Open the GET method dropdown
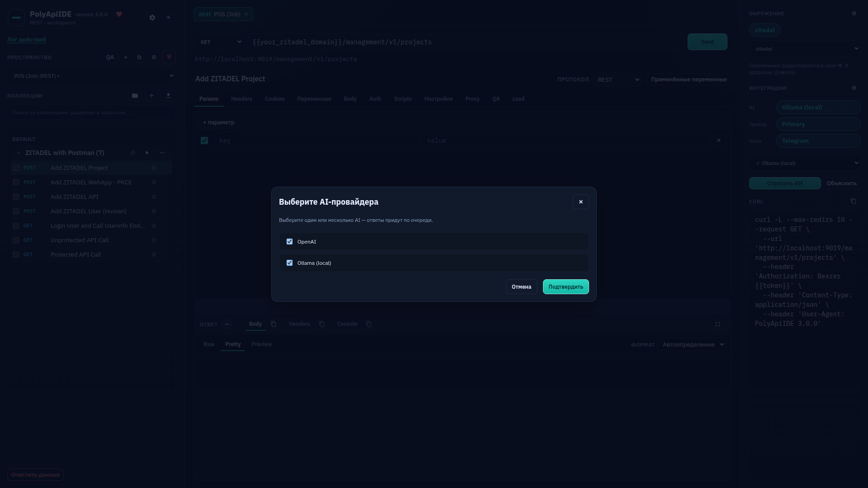Screen dimensions: 868x488 pyautogui.click(x=219, y=42)
